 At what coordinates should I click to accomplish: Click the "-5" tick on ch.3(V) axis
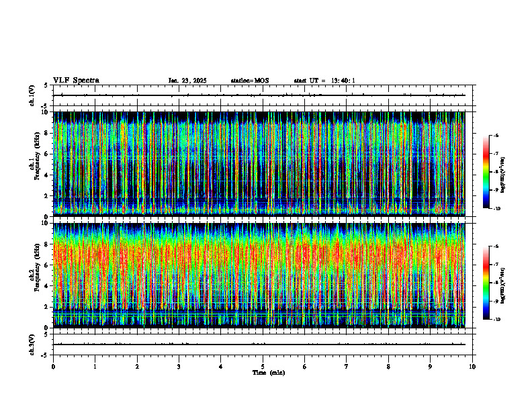pos(45,355)
